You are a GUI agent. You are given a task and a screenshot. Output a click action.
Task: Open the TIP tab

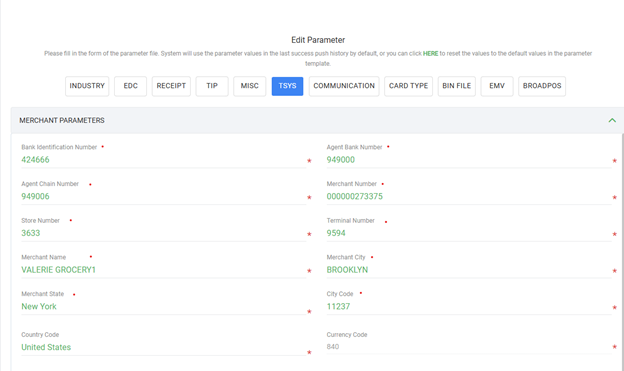pyautogui.click(x=212, y=86)
